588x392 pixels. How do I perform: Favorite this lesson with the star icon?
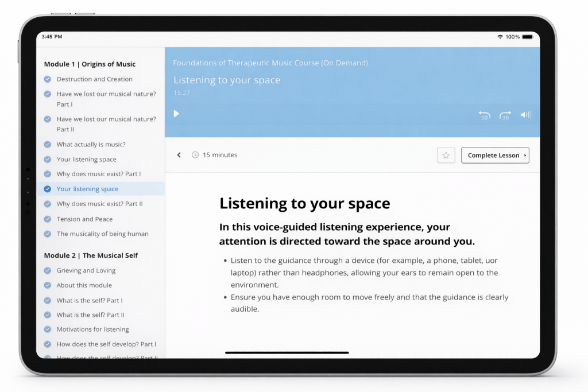pyautogui.click(x=446, y=156)
